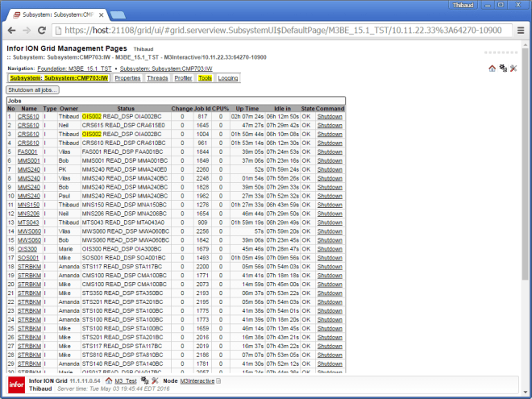The image size is (532, 399).
Task: Open the Chrome hamburger menu
Action: pos(520,31)
